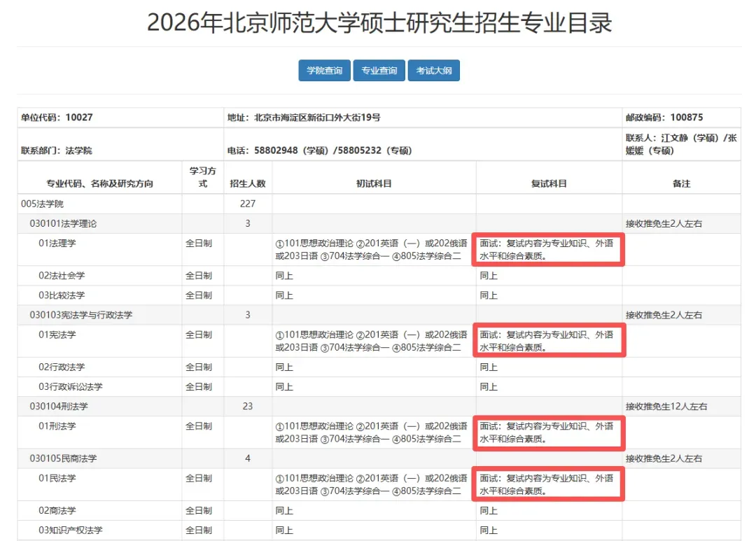Viewport: 756px width, 541px height.
Task: Select the page title 2026年北京师范大学硕士研究生招生专业目录
Action: click(x=379, y=22)
